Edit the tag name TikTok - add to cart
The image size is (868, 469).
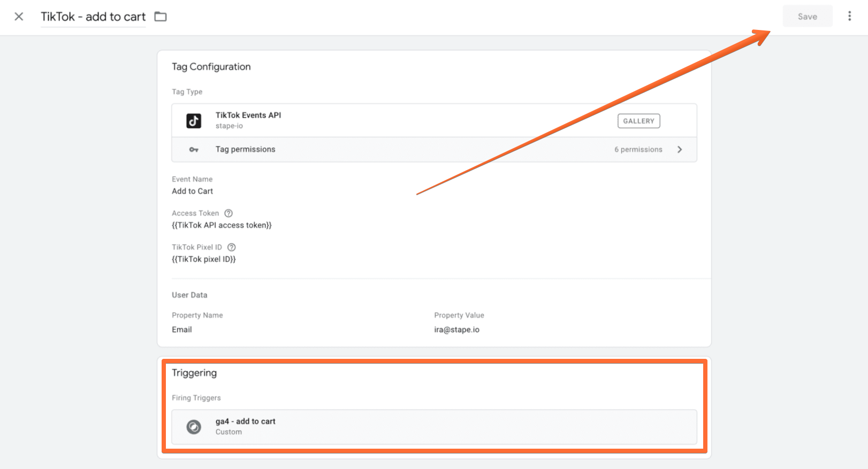93,17
